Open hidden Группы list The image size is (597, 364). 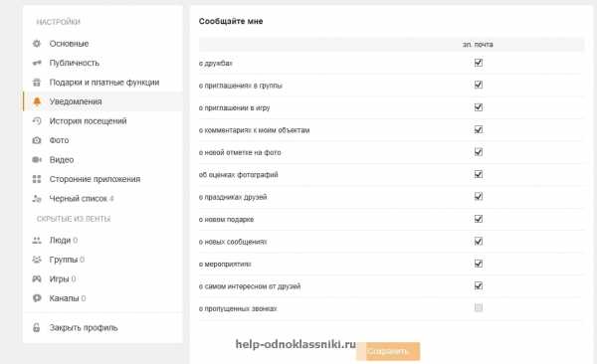coord(64,260)
